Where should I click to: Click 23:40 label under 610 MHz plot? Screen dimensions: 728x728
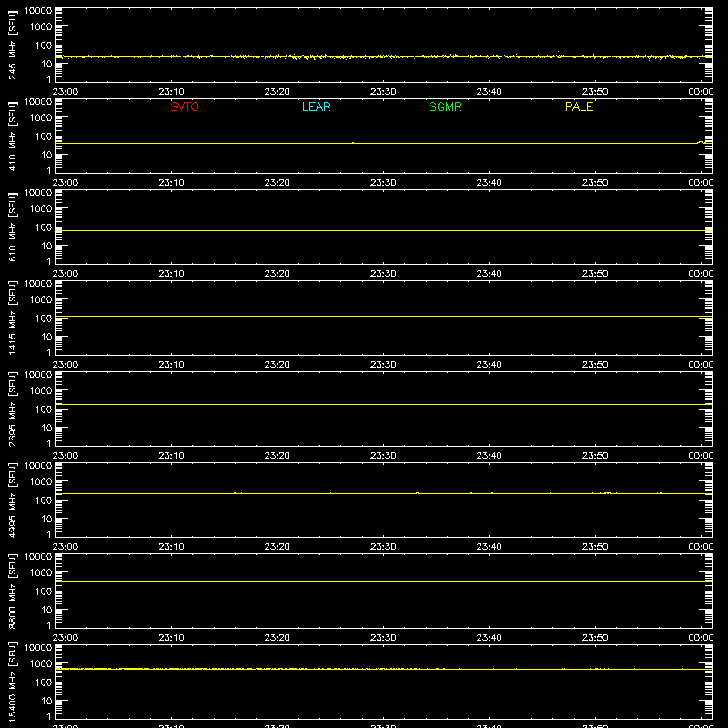coord(489,274)
